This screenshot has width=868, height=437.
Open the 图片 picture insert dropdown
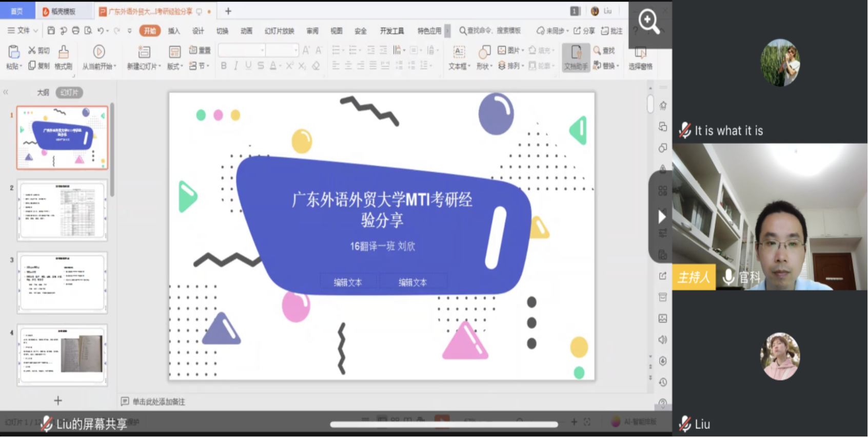(x=511, y=50)
